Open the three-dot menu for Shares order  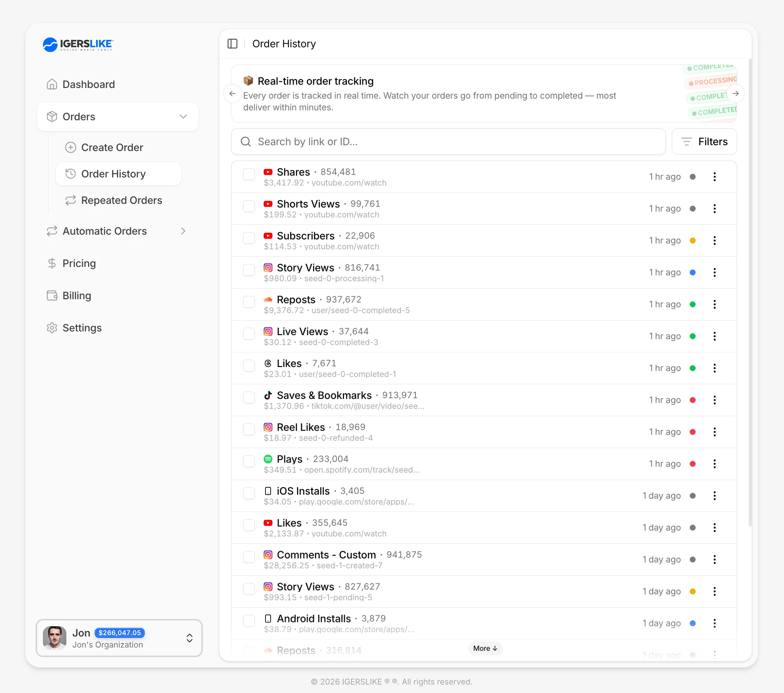(x=714, y=177)
